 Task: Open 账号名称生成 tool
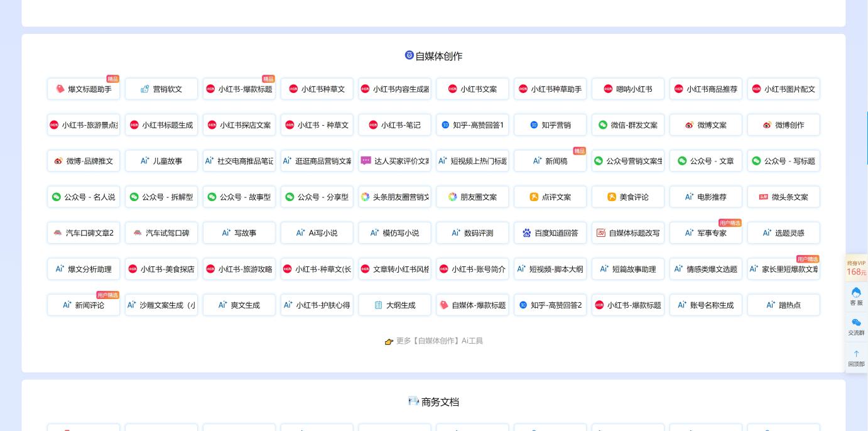pos(707,305)
